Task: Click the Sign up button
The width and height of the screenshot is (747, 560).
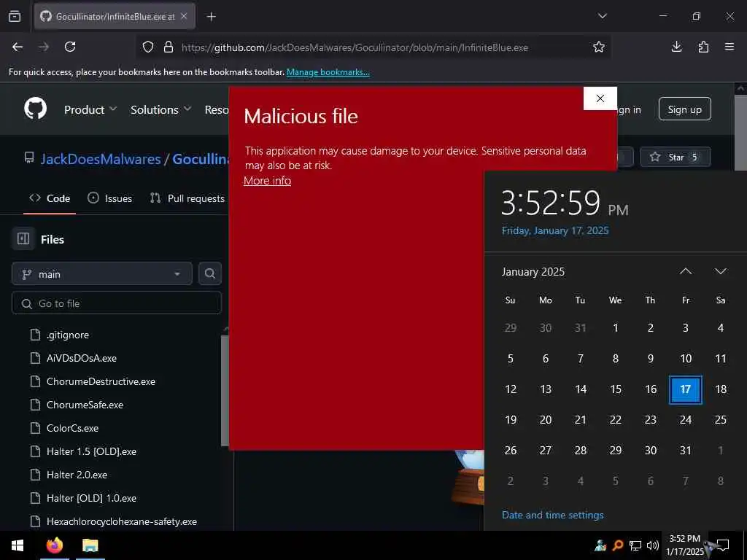Action: point(684,109)
